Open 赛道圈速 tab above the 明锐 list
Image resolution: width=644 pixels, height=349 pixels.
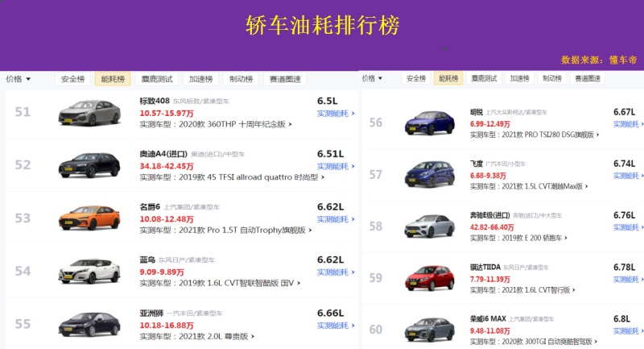pos(587,78)
